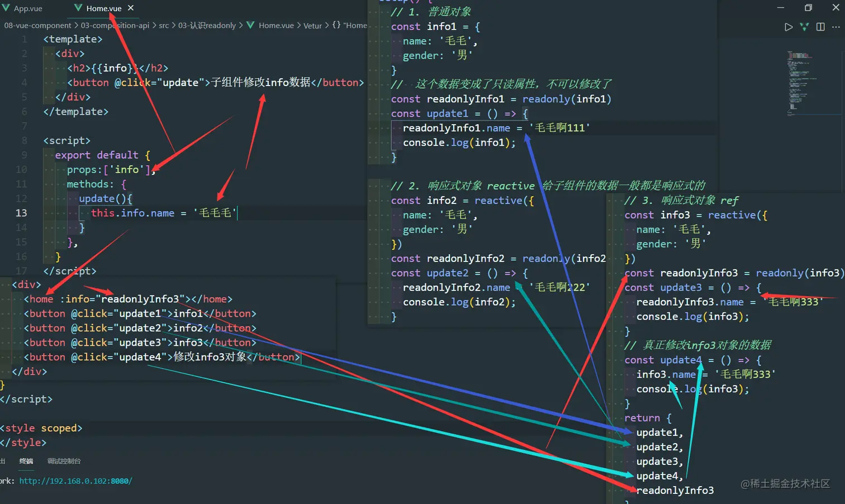
Task: Click the 'export default {' line
Action: (103, 155)
